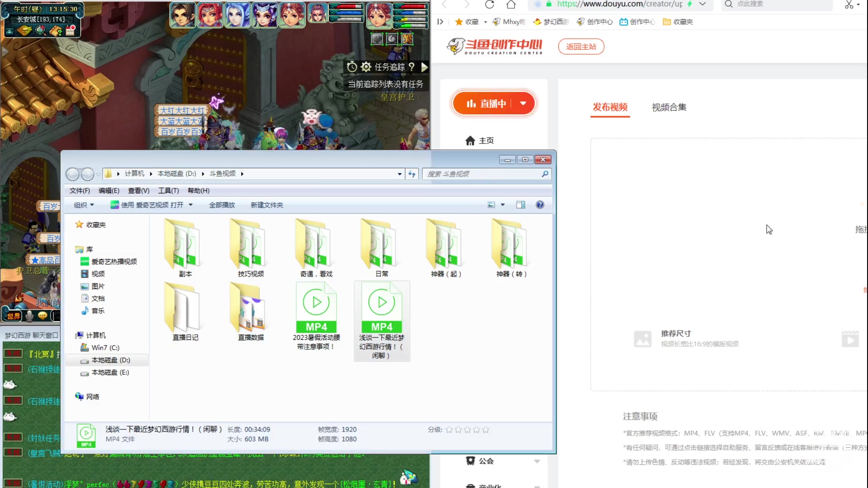Open the Explorer address history dropdown
Viewport: 868px width, 488px height.
(x=400, y=174)
